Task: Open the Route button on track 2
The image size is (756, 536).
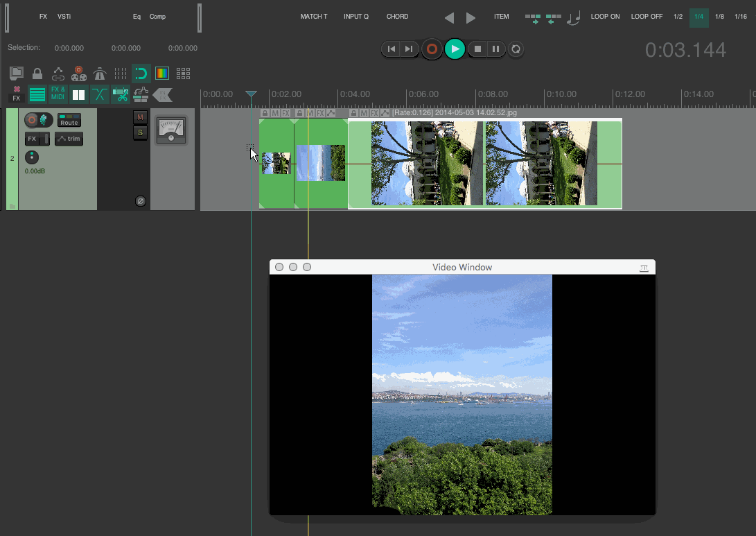Action: click(69, 121)
